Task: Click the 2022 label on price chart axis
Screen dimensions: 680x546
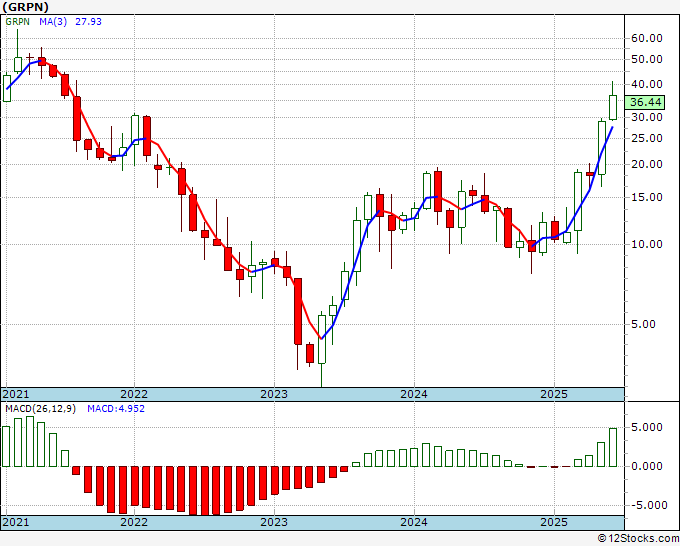Action: [134, 394]
